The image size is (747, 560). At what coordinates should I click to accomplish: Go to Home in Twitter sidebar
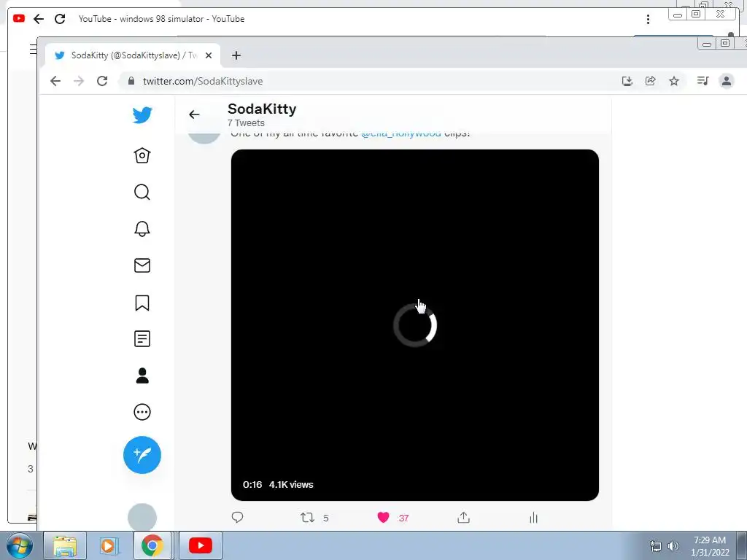pos(142,155)
